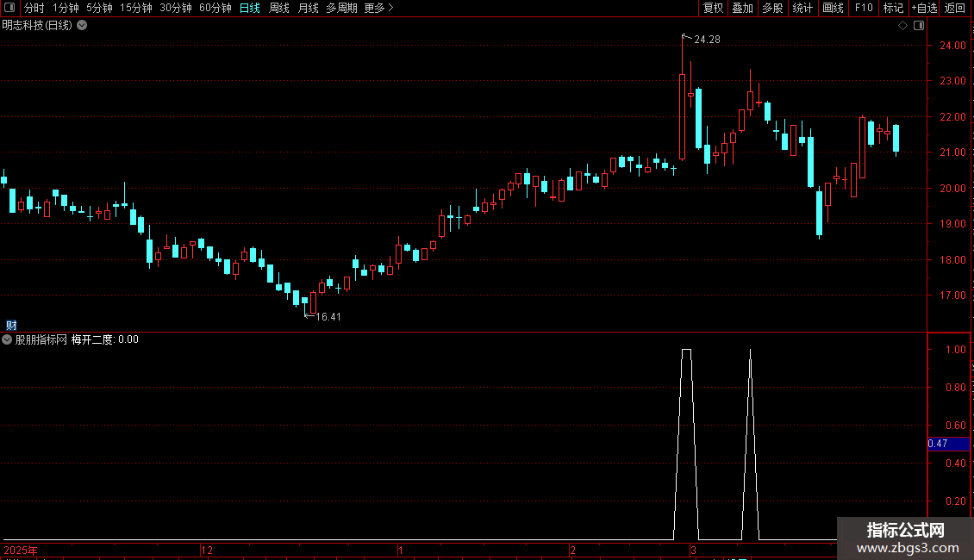The image size is (974, 560).
Task: Switch to 月线 monthly chart
Action: [x=308, y=8]
